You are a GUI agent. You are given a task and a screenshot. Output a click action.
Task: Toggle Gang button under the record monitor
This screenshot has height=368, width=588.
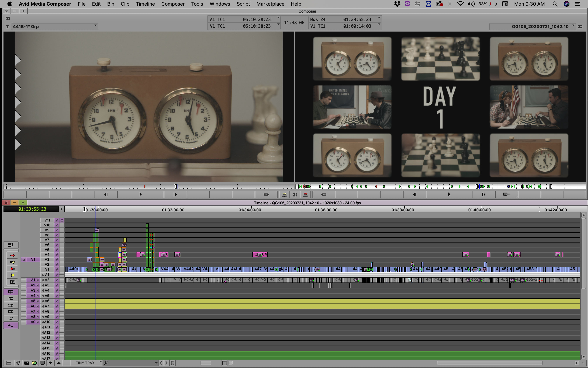tap(324, 195)
